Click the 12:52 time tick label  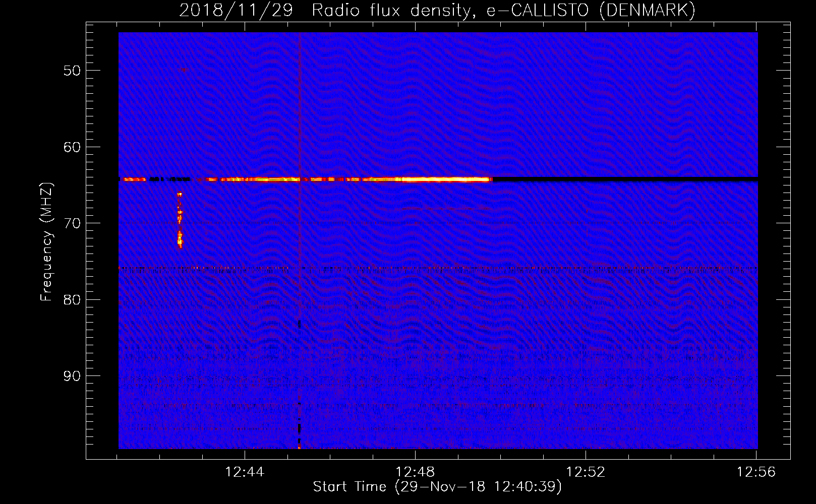click(x=586, y=472)
